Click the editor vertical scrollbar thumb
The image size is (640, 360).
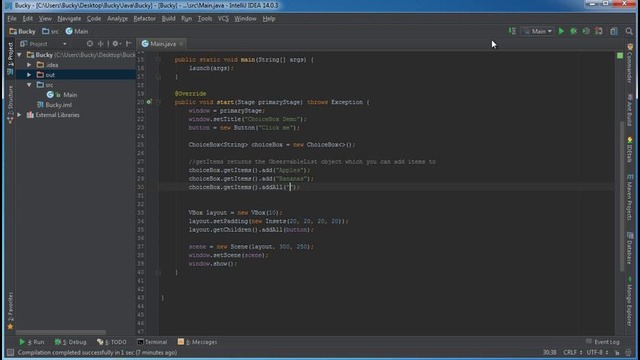622,196
